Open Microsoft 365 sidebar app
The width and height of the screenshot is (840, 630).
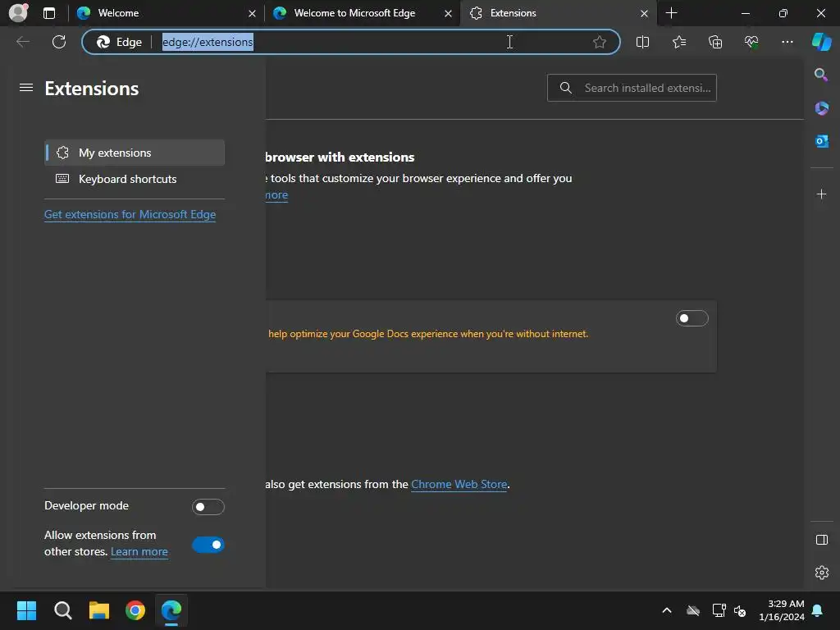821,108
